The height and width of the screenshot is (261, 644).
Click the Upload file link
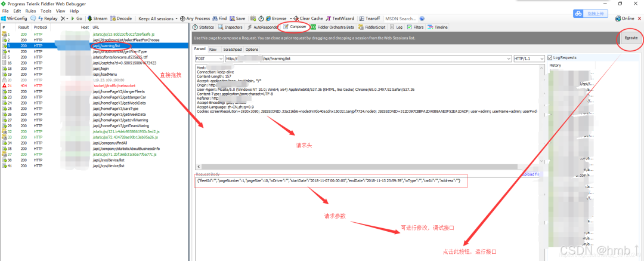(530, 174)
